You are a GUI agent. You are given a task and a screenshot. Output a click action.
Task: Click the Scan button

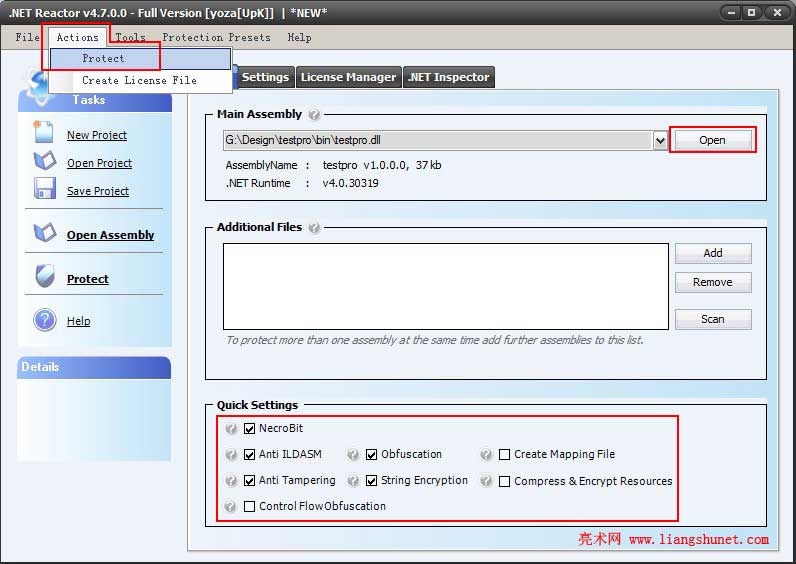point(713,319)
